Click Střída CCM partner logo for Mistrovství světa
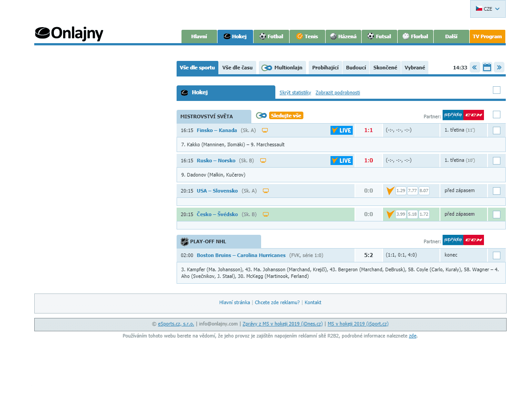Screen dimensions: 532x418 point(463,115)
